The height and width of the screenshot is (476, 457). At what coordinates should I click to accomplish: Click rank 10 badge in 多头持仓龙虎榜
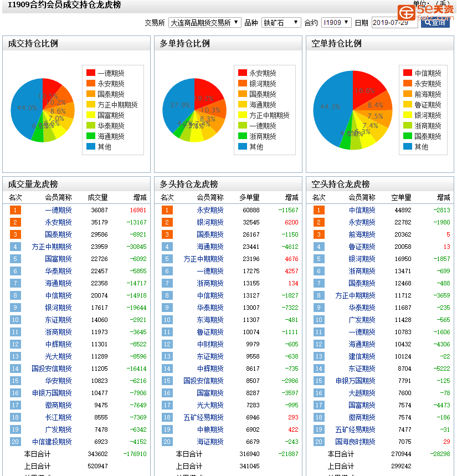pos(167,320)
